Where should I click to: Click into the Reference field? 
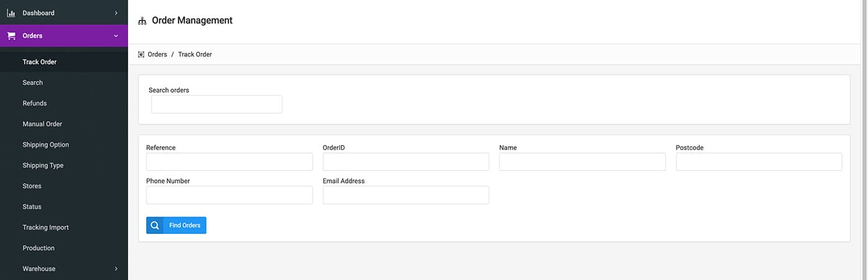[x=229, y=162]
